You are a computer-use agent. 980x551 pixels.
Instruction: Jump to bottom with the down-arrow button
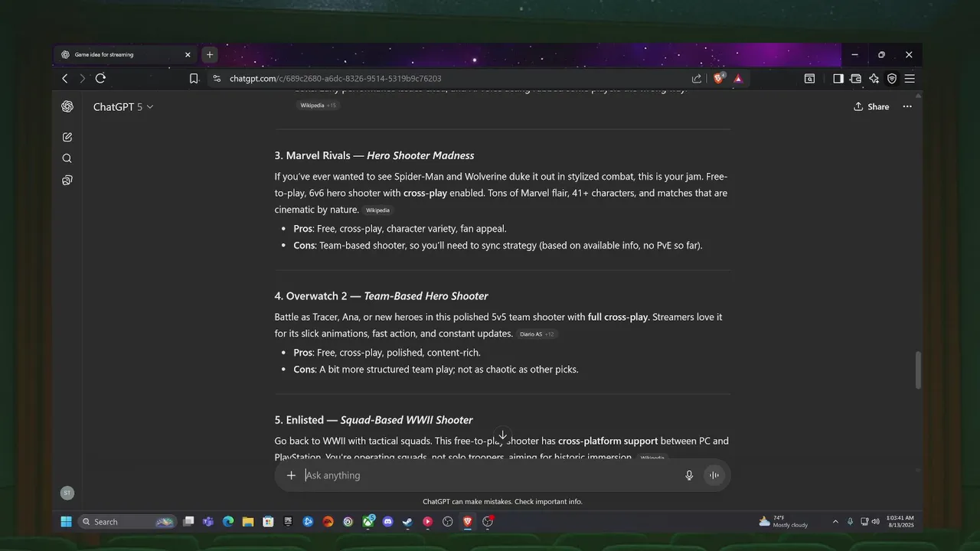[502, 435]
